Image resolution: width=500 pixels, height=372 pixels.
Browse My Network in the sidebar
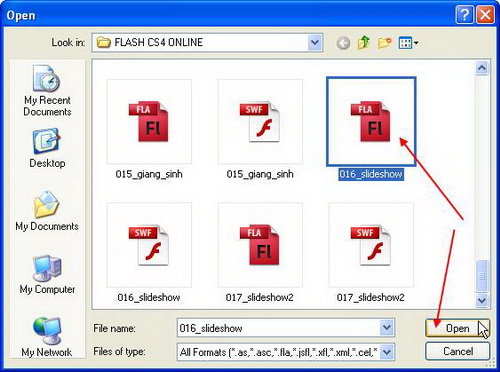coord(47,337)
